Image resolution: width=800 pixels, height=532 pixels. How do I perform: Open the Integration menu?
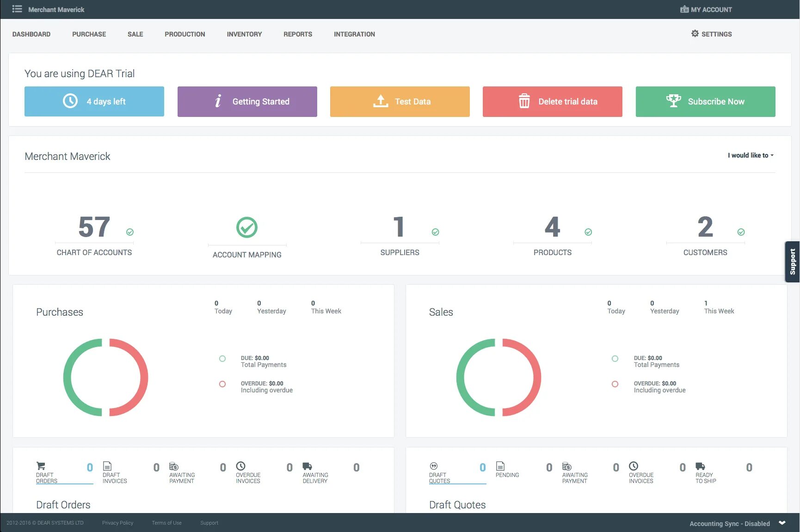354,34
